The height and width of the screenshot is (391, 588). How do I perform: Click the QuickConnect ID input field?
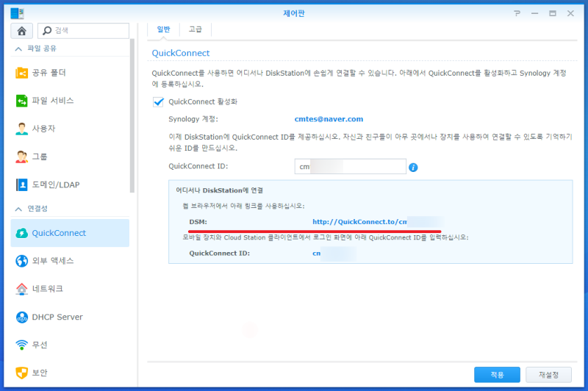pyautogui.click(x=351, y=166)
